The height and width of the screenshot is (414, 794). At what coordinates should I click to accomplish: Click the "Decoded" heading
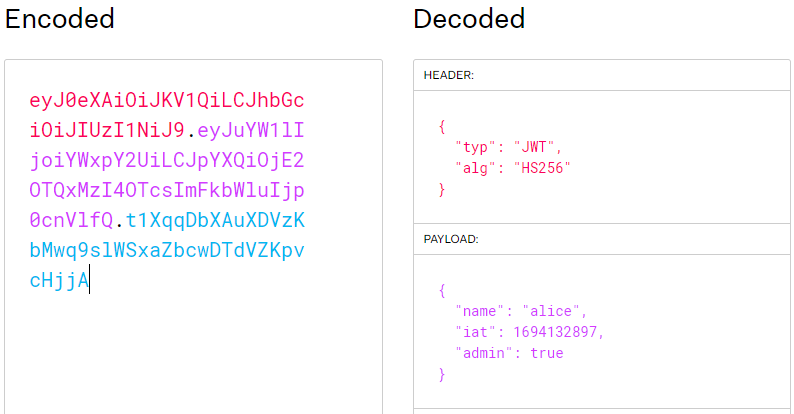pyautogui.click(x=469, y=19)
